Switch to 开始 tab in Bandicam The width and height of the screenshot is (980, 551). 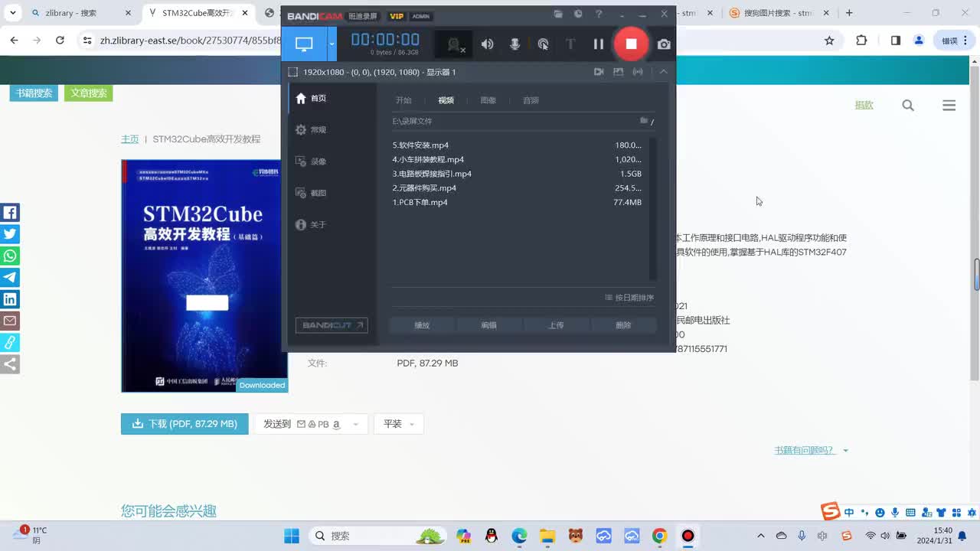coord(403,100)
